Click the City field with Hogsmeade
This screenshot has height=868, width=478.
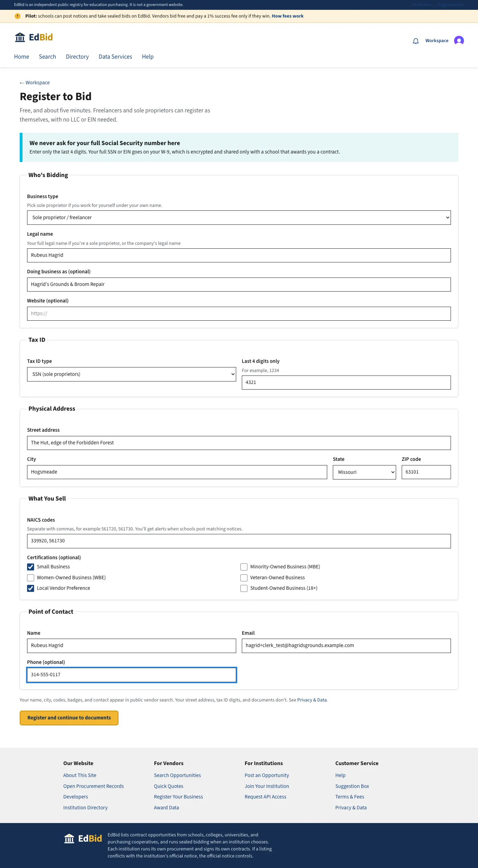177,472
